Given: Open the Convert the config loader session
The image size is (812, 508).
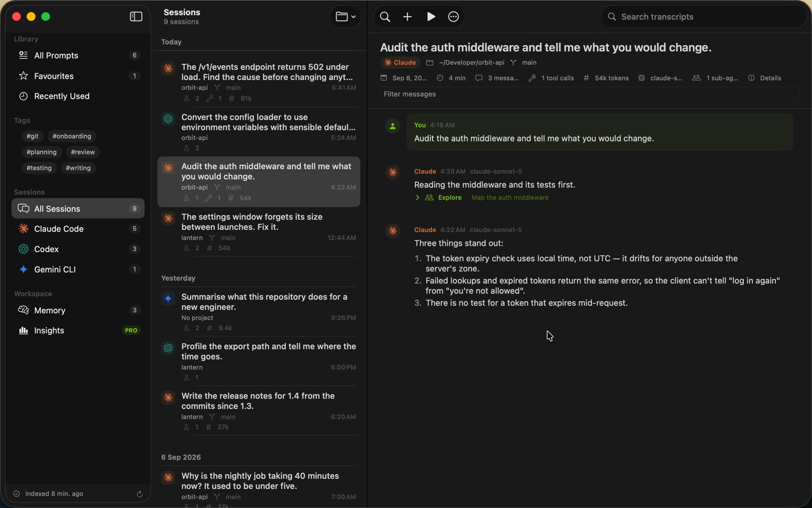Looking at the screenshot, I should [259, 132].
